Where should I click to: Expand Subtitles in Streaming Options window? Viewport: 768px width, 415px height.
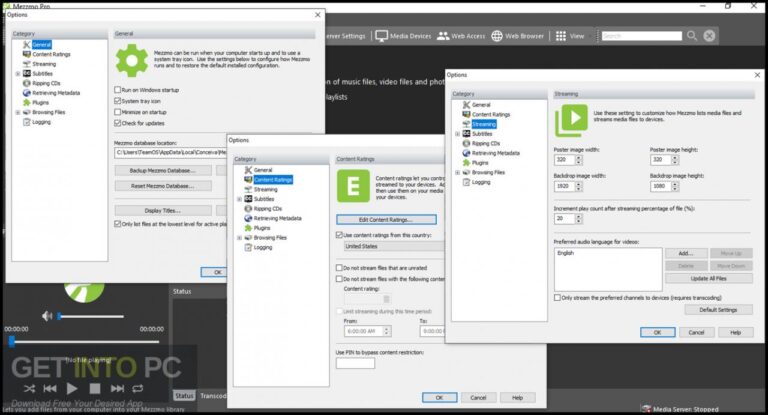[x=458, y=134]
